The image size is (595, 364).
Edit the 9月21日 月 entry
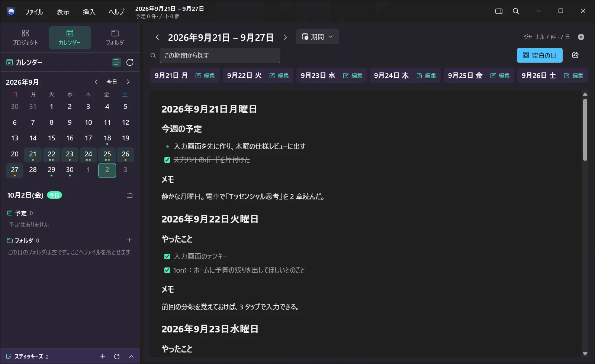(x=205, y=75)
